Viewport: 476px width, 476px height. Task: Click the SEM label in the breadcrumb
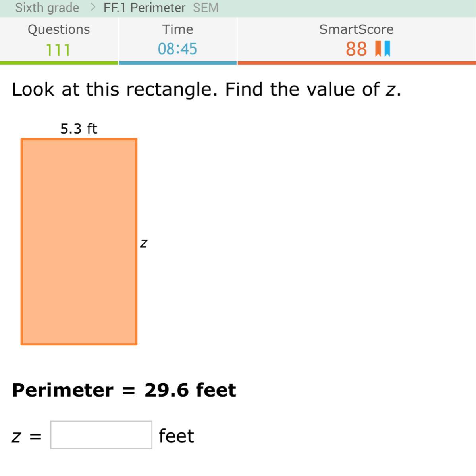click(206, 8)
